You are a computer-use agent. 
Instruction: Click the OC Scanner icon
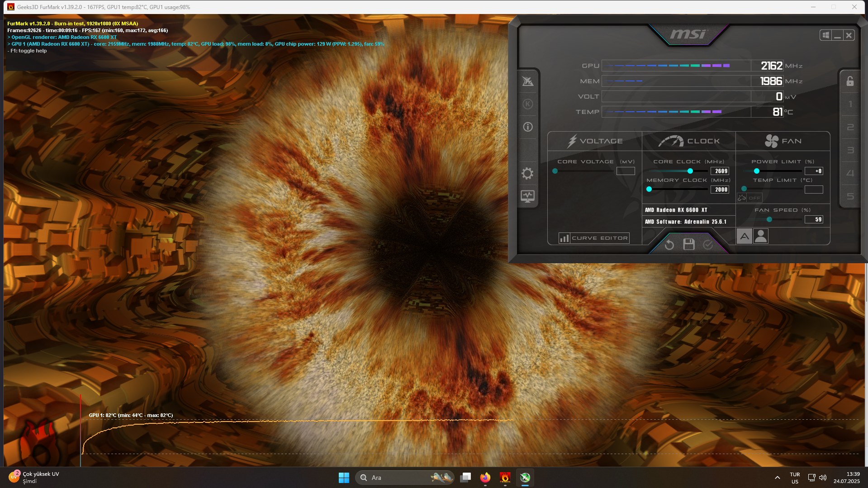(x=527, y=81)
